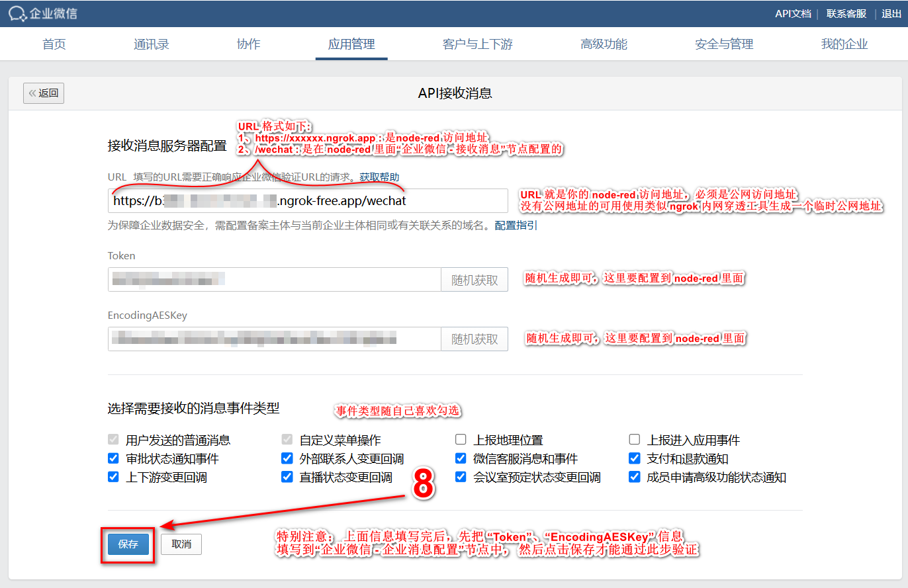Image resolution: width=908 pixels, height=588 pixels.
Task: Open the 客户与上下游 tab
Action: pyautogui.click(x=478, y=44)
